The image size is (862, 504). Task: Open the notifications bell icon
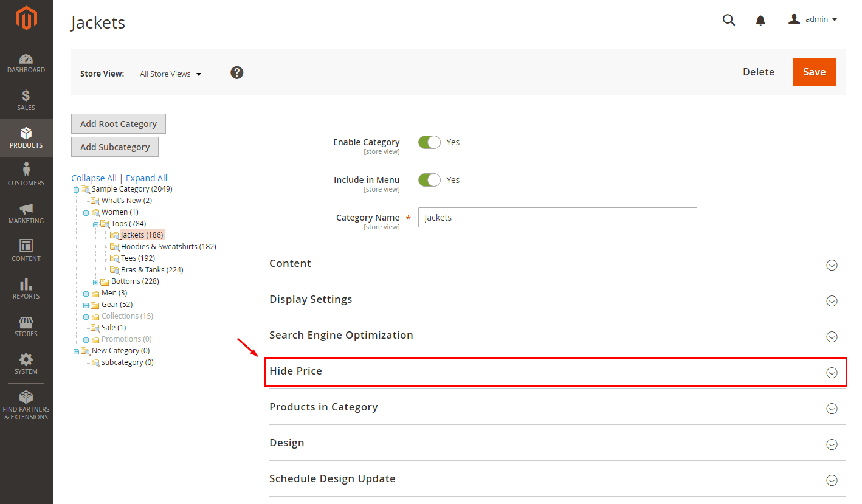point(760,21)
